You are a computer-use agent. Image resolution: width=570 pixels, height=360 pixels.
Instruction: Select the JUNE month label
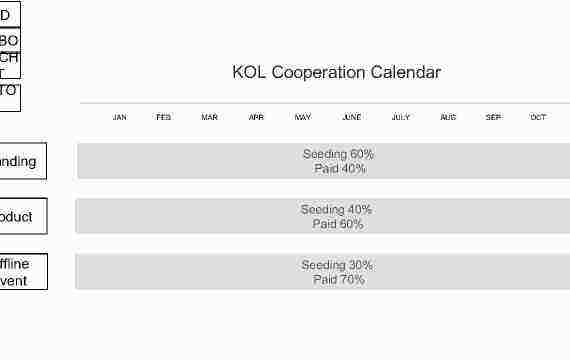352,117
